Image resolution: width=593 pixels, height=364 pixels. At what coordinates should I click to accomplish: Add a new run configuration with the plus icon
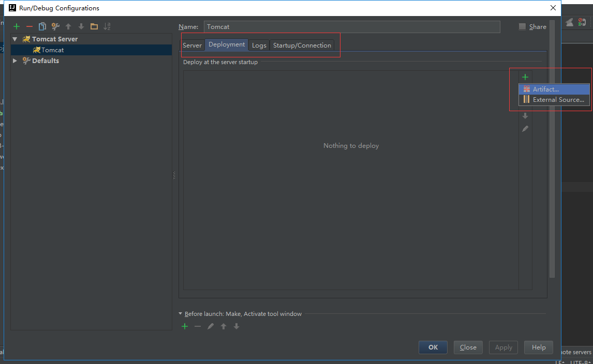(x=17, y=26)
